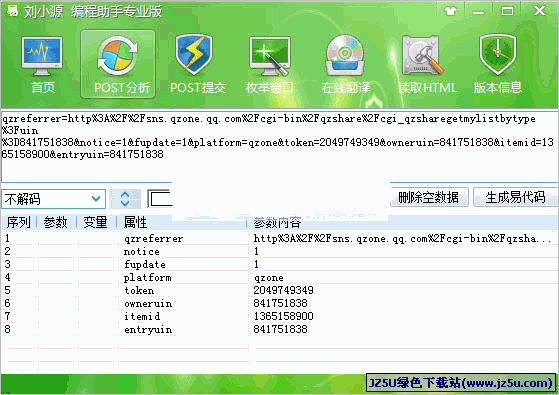Image resolution: width=559 pixels, height=395 pixels.
Task: Sort by 序列 column header
Action: pos(19,222)
